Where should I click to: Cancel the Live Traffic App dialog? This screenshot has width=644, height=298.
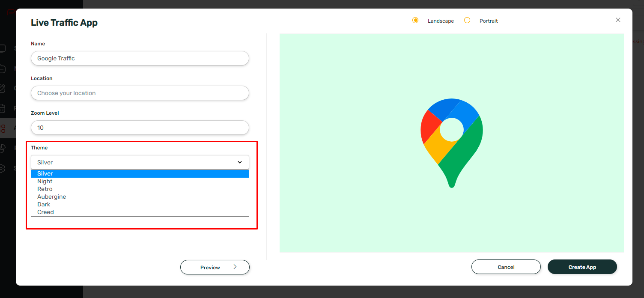pyautogui.click(x=506, y=267)
